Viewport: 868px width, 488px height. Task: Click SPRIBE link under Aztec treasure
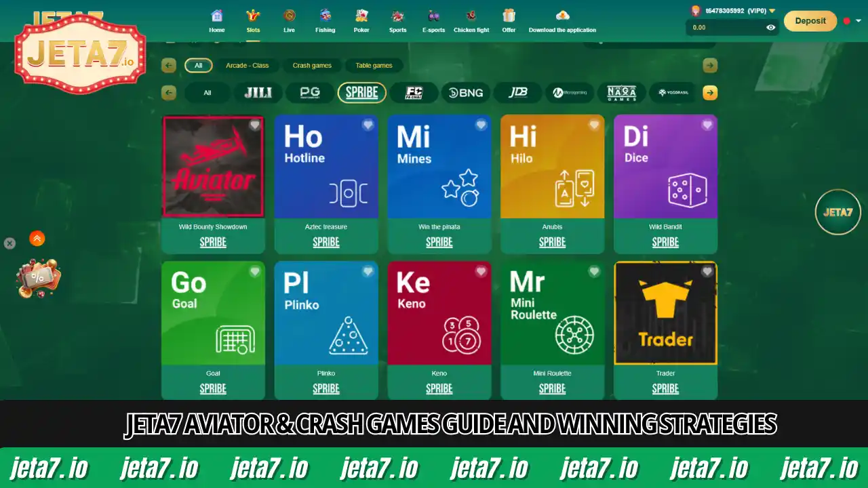(326, 242)
